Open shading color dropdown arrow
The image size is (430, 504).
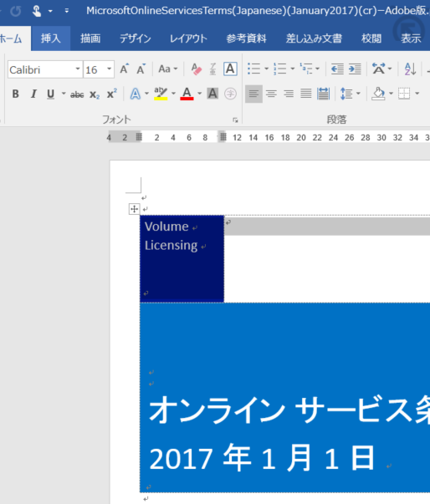pyautogui.click(x=391, y=94)
